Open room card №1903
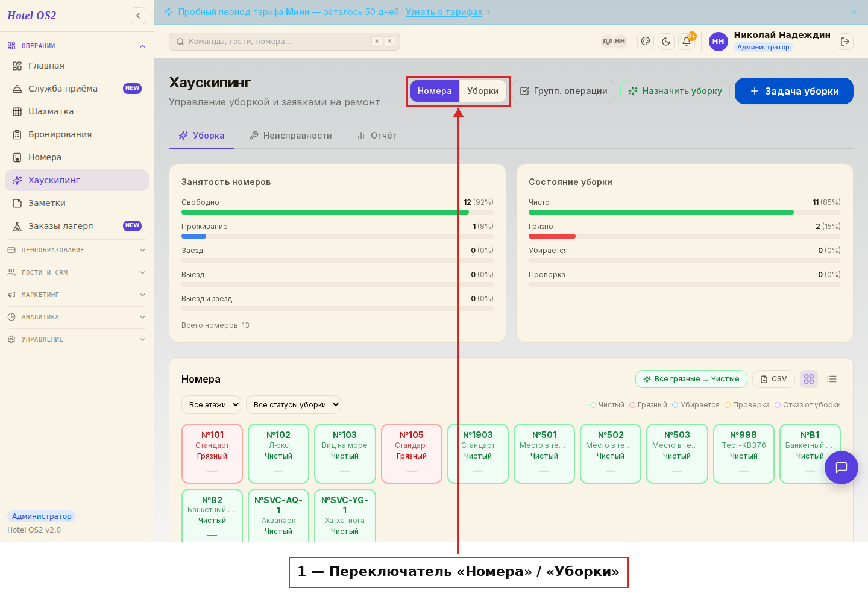Screen dimensions: 868x602 (x=478, y=454)
